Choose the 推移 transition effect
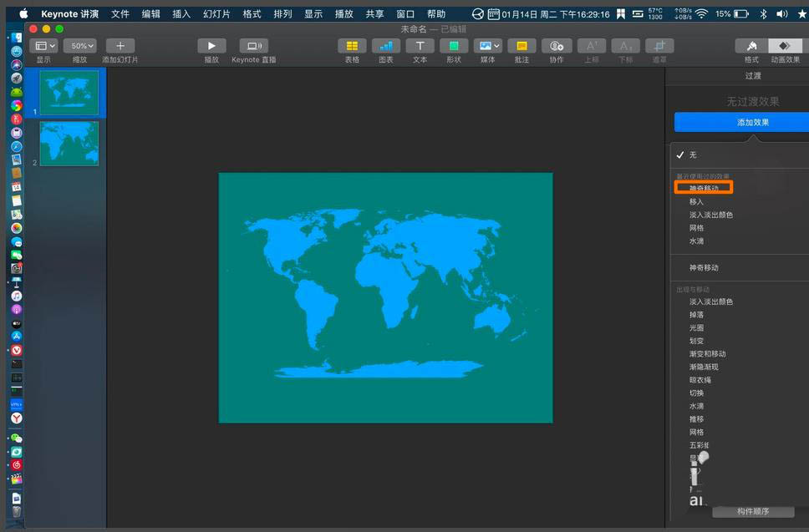This screenshot has width=809, height=532. pos(696,419)
